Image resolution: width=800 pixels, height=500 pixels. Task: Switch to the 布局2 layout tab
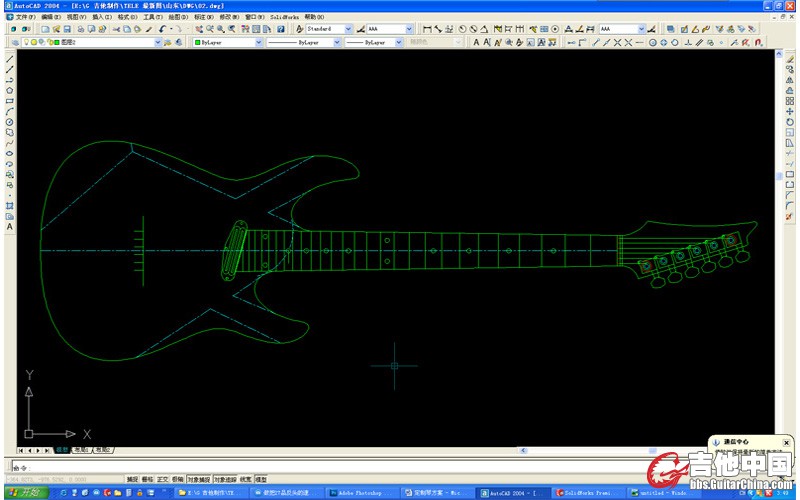103,450
